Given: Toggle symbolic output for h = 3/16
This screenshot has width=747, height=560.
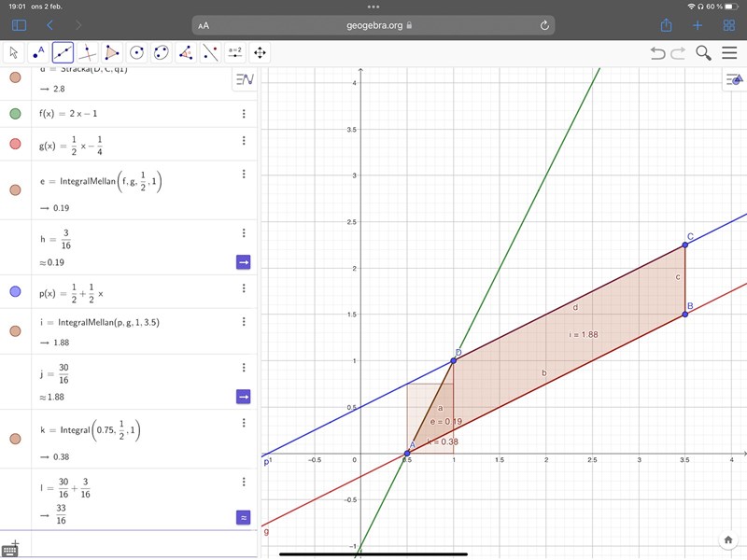Looking at the screenshot, I should 243,262.
